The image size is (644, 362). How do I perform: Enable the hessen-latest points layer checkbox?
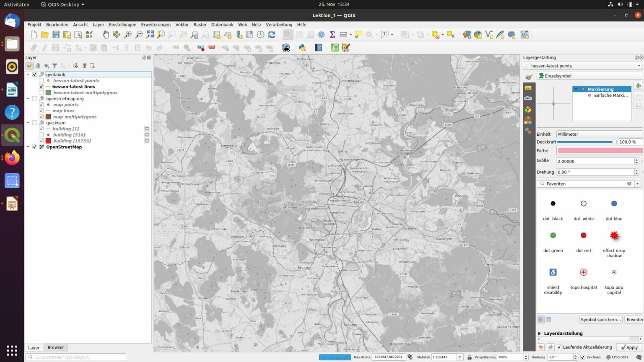point(42,80)
